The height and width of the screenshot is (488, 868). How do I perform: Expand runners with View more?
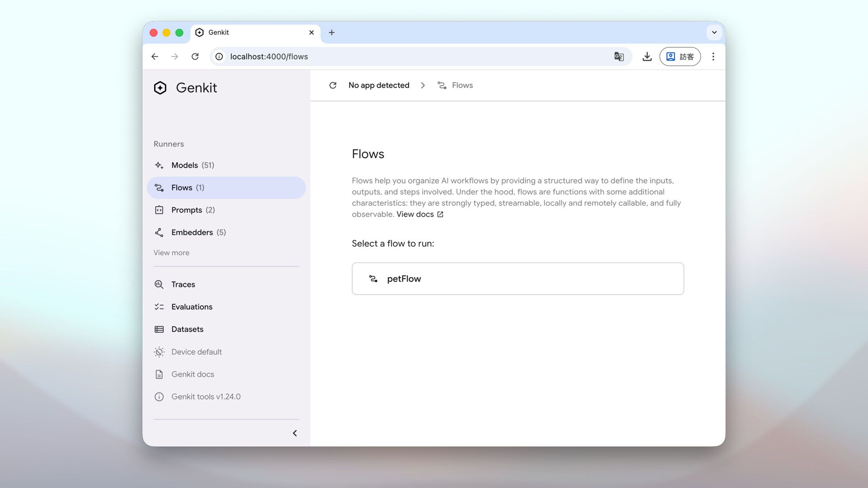(x=171, y=253)
